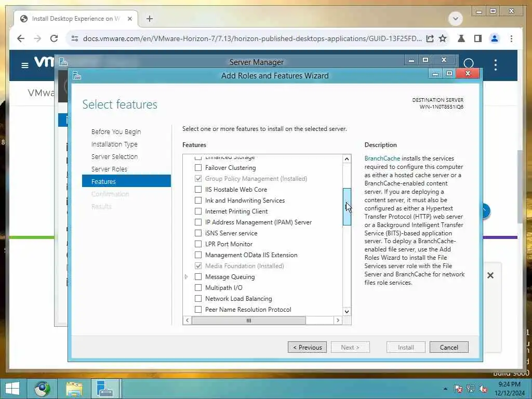
Task: Close the Install Desktop Experience tab
Action: pyautogui.click(x=129, y=19)
